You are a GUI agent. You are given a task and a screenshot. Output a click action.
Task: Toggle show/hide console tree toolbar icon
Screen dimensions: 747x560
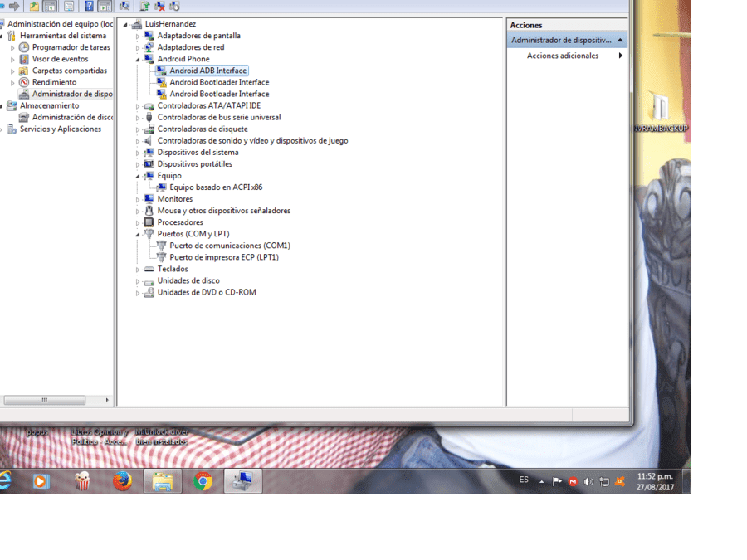click(50, 6)
